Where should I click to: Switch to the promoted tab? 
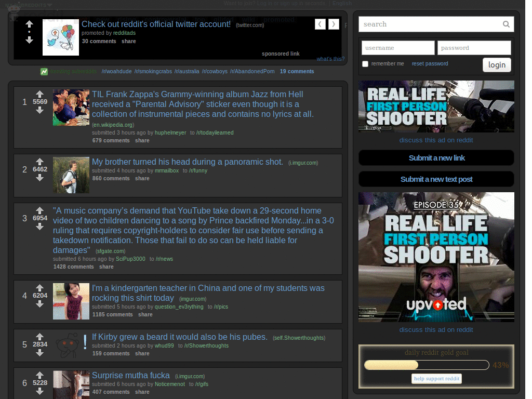pyautogui.click(x=279, y=19)
